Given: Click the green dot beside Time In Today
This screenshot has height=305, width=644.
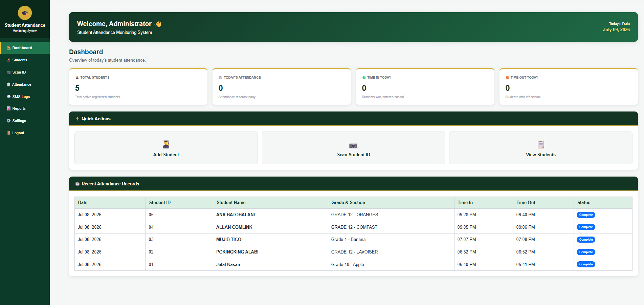Looking at the screenshot, I should (364, 77).
